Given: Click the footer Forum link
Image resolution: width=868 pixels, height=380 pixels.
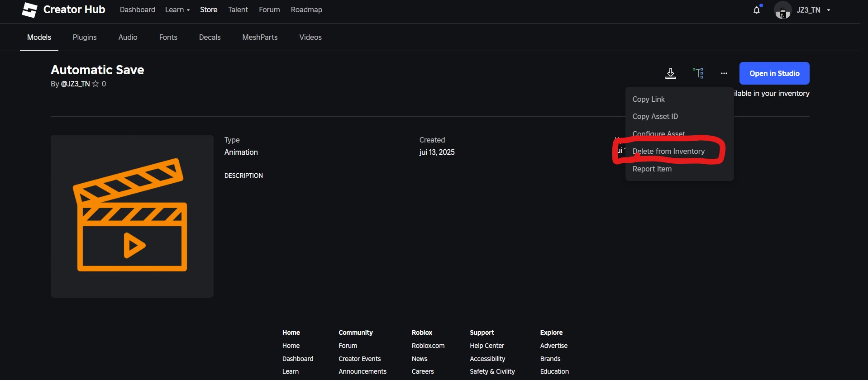Looking at the screenshot, I should pyautogui.click(x=348, y=346).
